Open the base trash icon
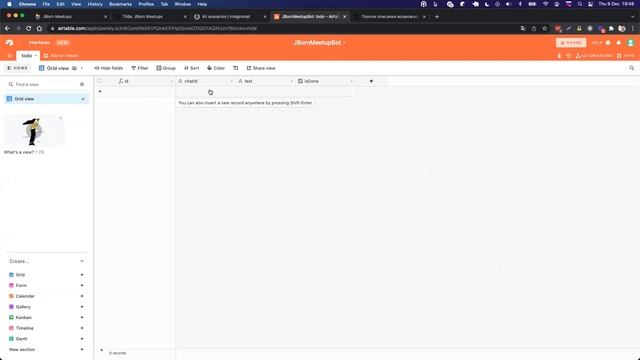Screen dimensions: 640x360 tap(559, 56)
